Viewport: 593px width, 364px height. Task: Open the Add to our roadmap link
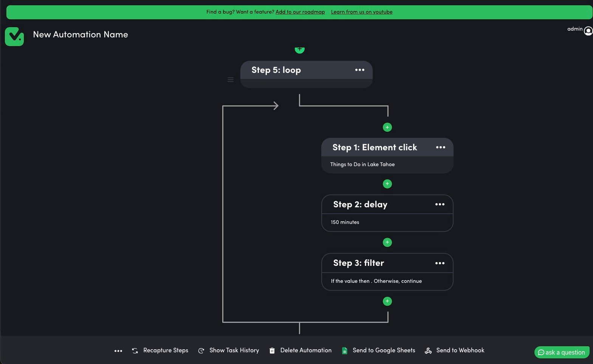(x=300, y=12)
